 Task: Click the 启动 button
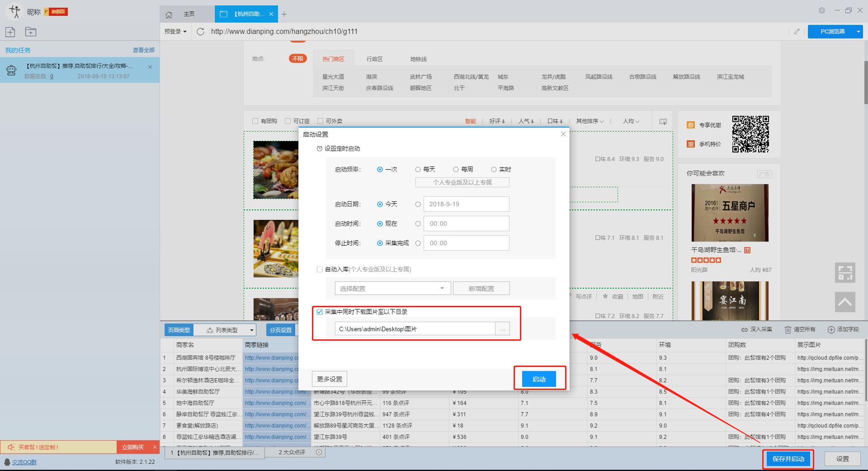click(x=539, y=379)
